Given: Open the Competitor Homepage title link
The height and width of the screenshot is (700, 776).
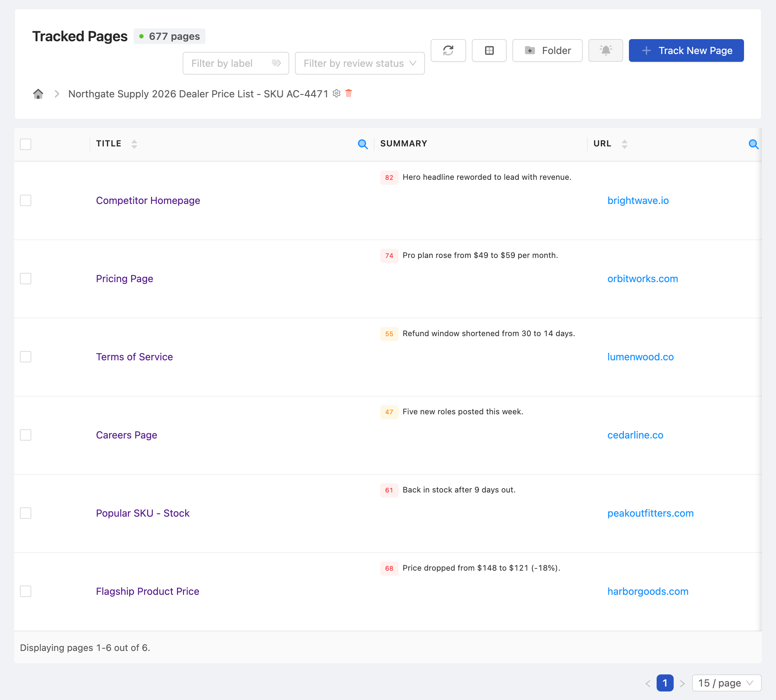Looking at the screenshot, I should click(x=148, y=200).
